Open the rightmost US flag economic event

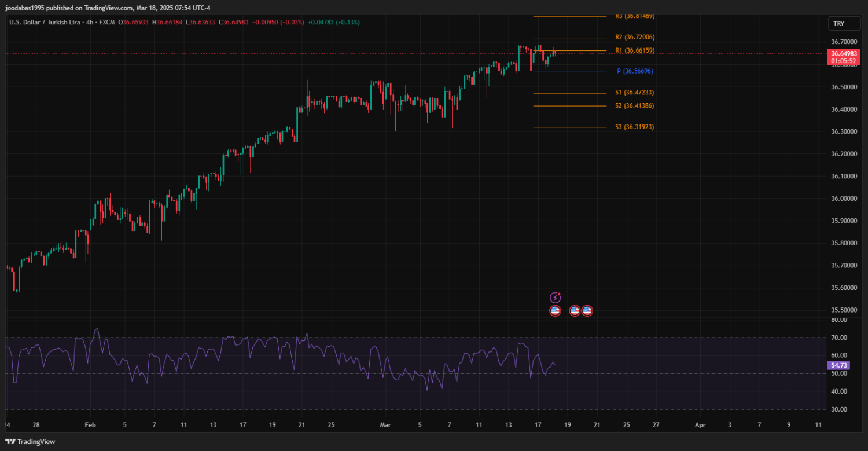click(x=587, y=311)
